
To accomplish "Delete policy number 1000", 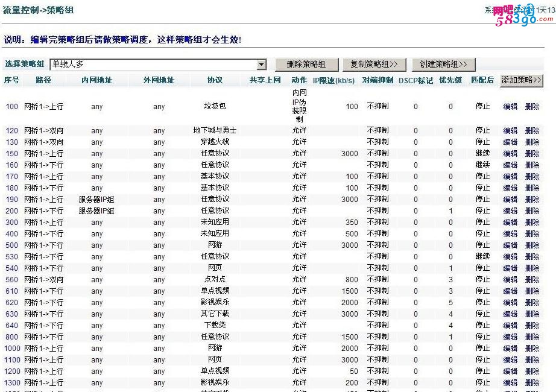I will (x=532, y=349).
